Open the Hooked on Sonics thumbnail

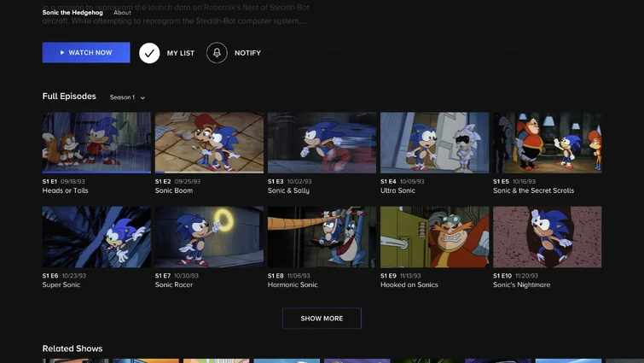pyautogui.click(x=434, y=237)
